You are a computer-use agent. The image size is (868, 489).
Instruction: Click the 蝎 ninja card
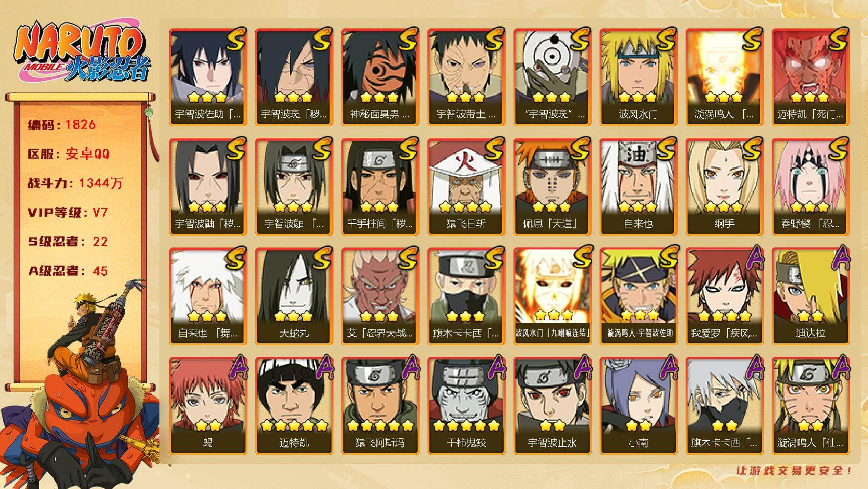pyautogui.click(x=208, y=406)
